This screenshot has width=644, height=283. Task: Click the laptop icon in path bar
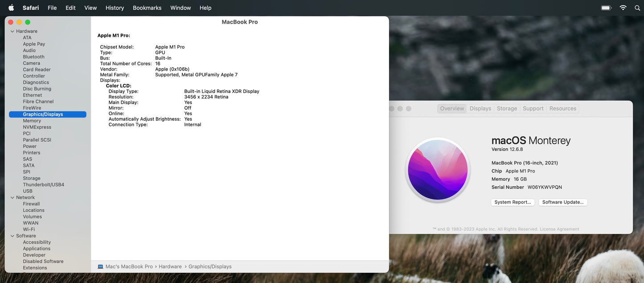pos(100,266)
